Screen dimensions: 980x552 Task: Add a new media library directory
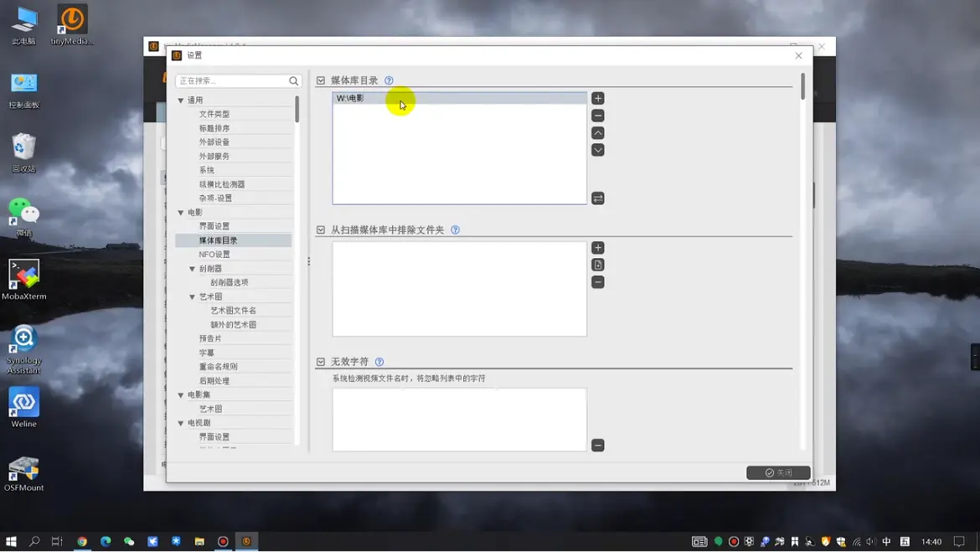tap(598, 99)
